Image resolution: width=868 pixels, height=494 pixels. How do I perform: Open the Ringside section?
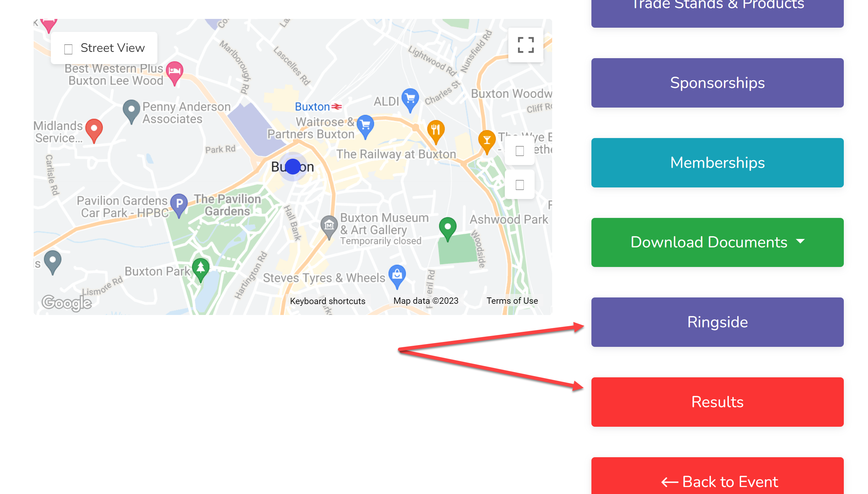[x=717, y=322]
